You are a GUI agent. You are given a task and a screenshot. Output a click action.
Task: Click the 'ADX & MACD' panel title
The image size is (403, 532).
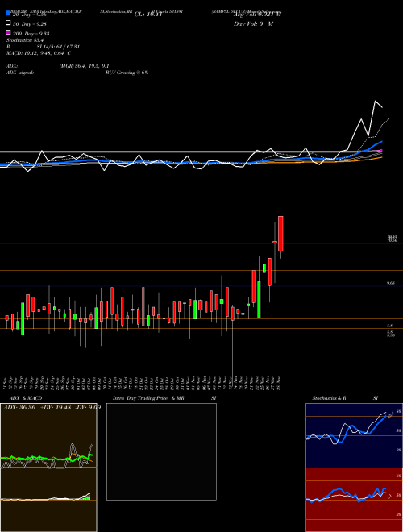pyautogui.click(x=26, y=398)
